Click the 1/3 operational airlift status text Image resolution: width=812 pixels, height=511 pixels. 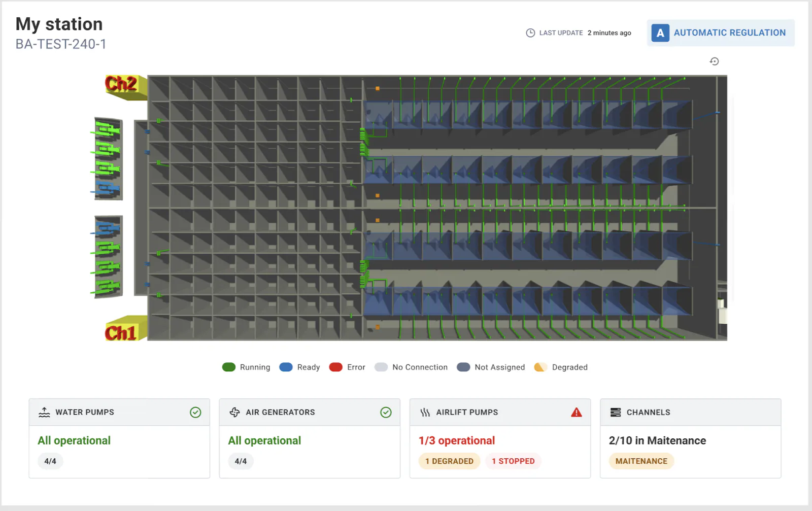[456, 440]
